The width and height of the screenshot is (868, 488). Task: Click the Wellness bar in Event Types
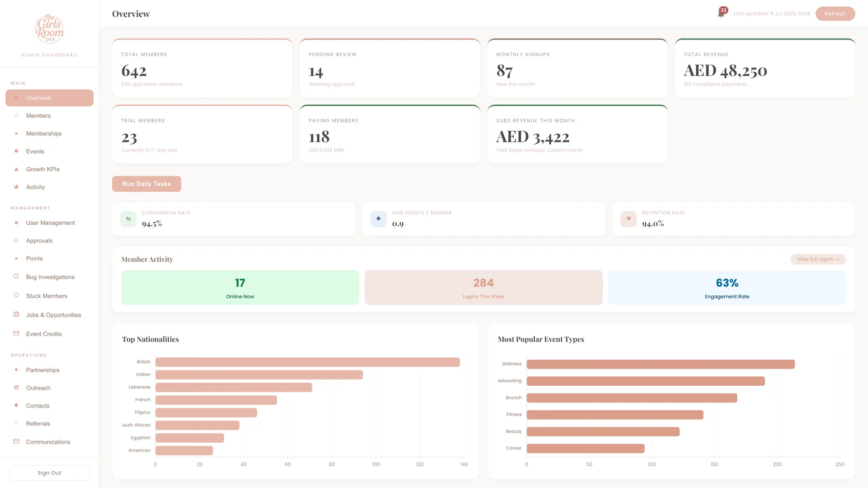click(661, 364)
